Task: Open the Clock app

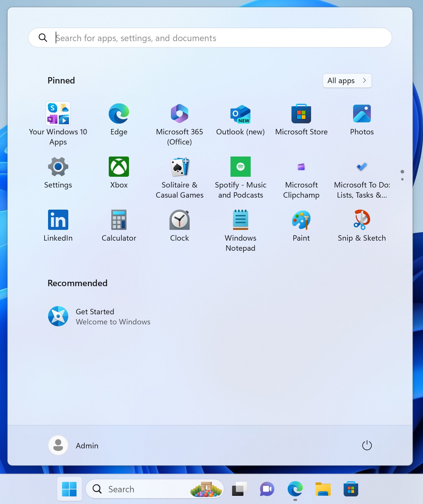Action: 180,226
